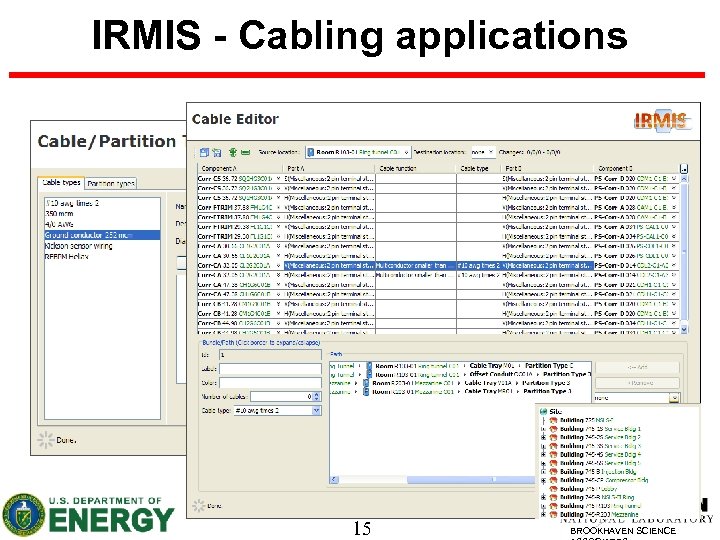Open Component B dropdown in highlighted Corr-CA row
Viewport: 720px width, 540px height.
(x=674, y=265)
